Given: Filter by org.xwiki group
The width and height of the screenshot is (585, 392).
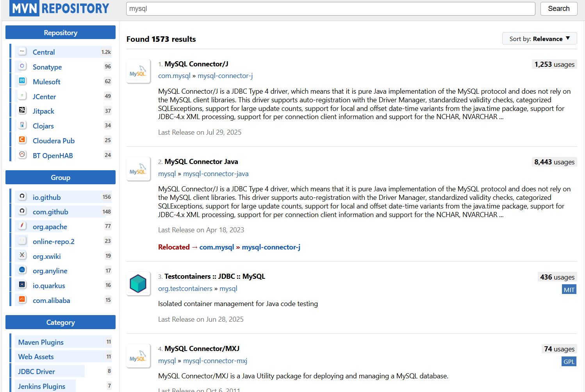Looking at the screenshot, I should point(63,256).
